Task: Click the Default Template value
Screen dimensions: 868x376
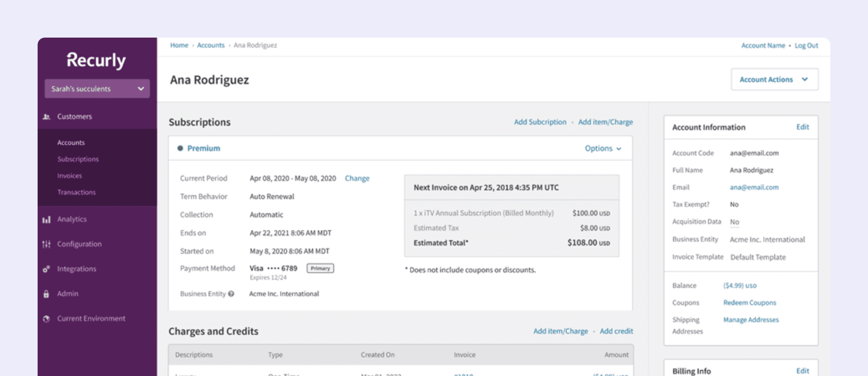Action: point(758,257)
